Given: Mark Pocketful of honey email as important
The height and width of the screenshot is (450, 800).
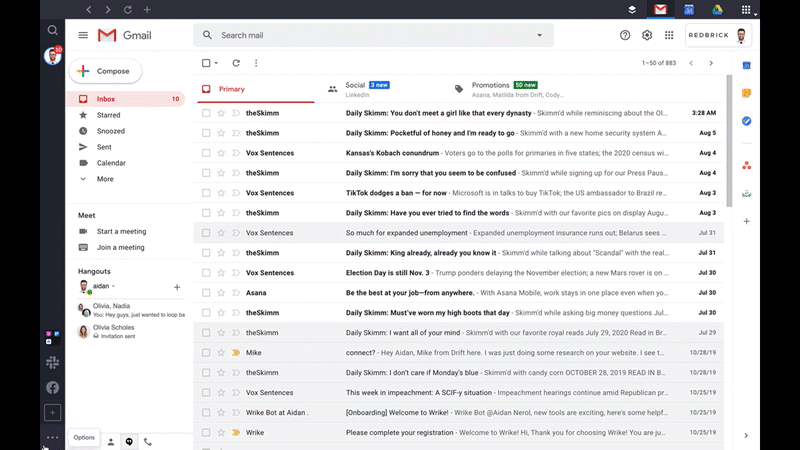Looking at the screenshot, I should 236,133.
